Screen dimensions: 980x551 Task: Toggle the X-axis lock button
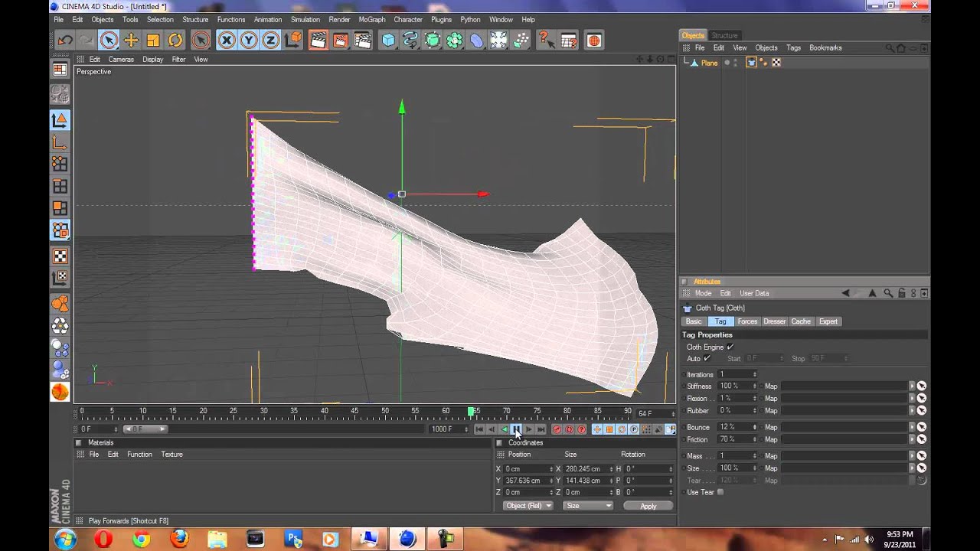[226, 41]
